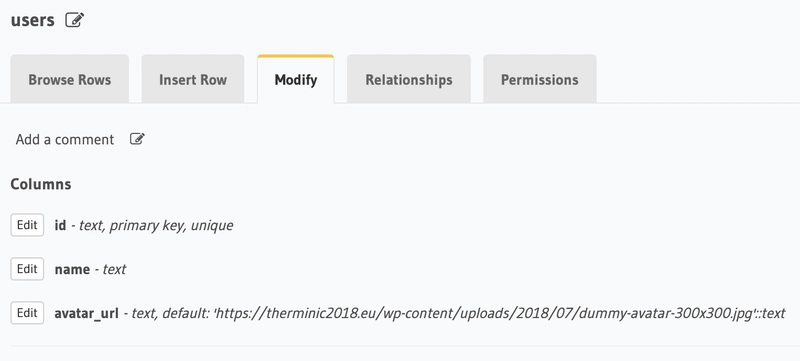The height and width of the screenshot is (361, 800).
Task: Open the Permissions tab
Action: [x=540, y=80]
